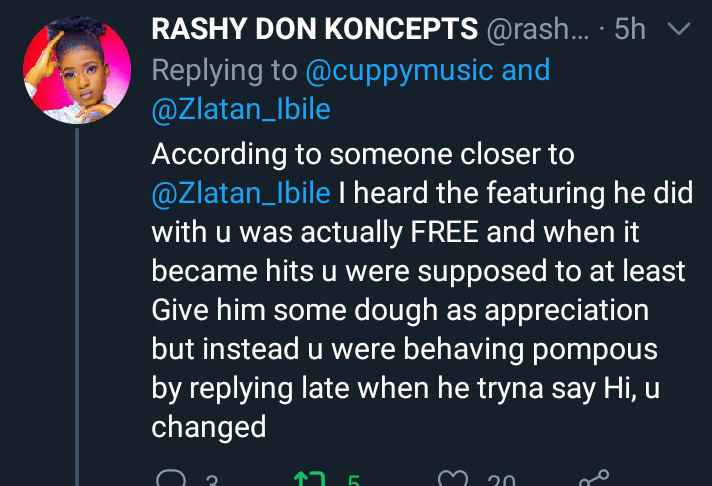
Task: Open RASHY DON KONCEPTS profile picture
Action: tap(77, 69)
